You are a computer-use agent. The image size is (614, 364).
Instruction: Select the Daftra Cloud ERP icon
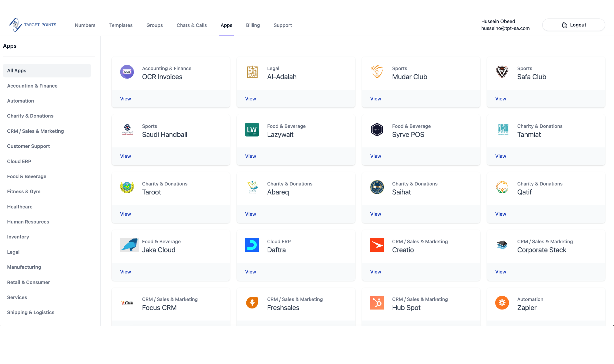252,245
